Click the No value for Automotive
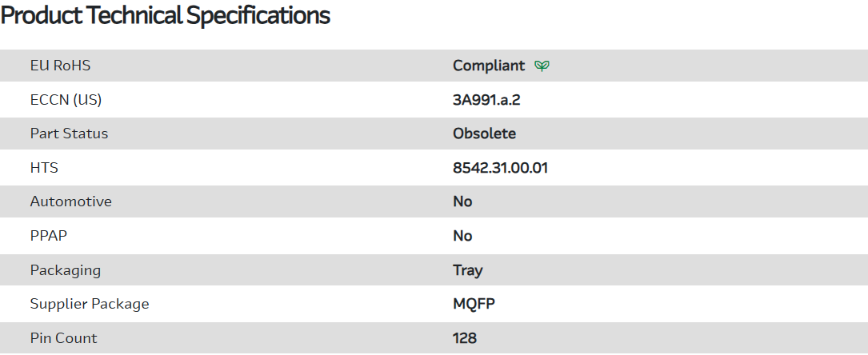Viewport: 868px width, 355px height. pyautogui.click(x=462, y=201)
